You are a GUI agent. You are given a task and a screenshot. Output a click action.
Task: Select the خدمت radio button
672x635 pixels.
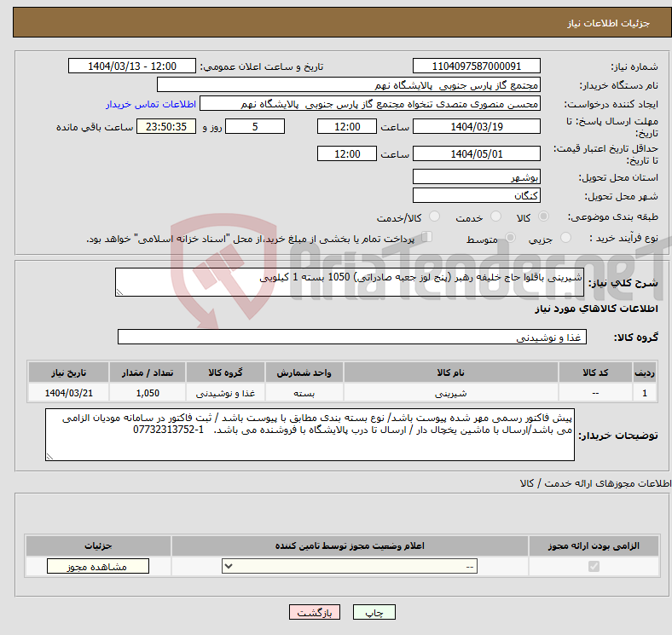click(x=495, y=216)
